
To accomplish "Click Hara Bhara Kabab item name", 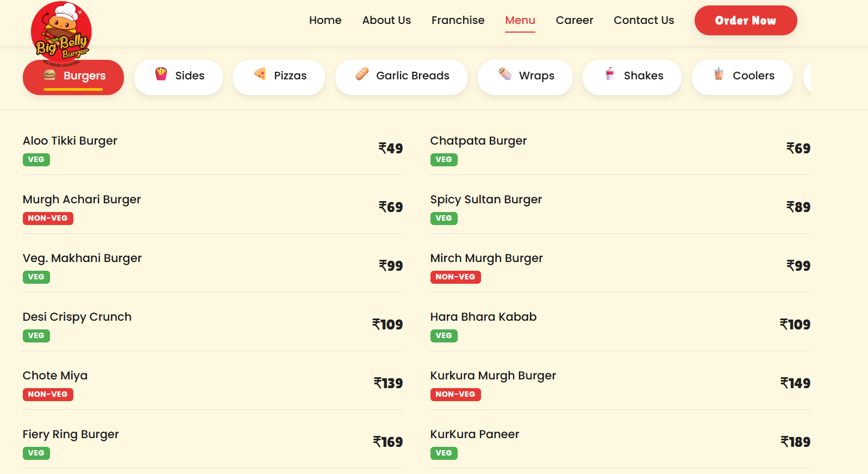I will click(x=483, y=317).
